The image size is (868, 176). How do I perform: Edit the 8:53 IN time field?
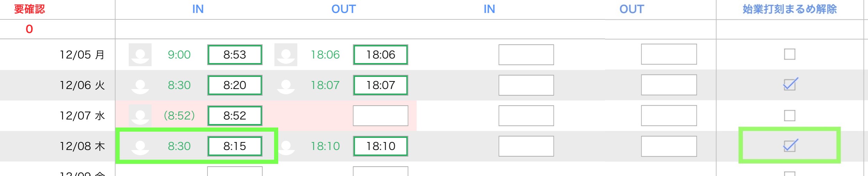(x=235, y=55)
